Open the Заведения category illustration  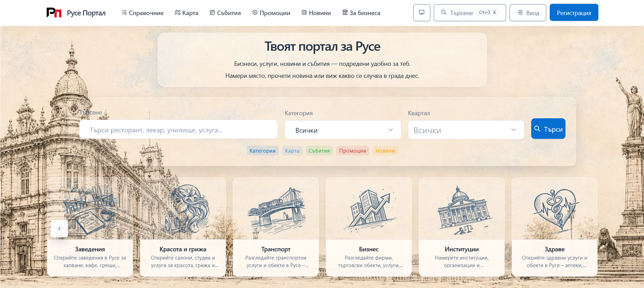pos(90,208)
